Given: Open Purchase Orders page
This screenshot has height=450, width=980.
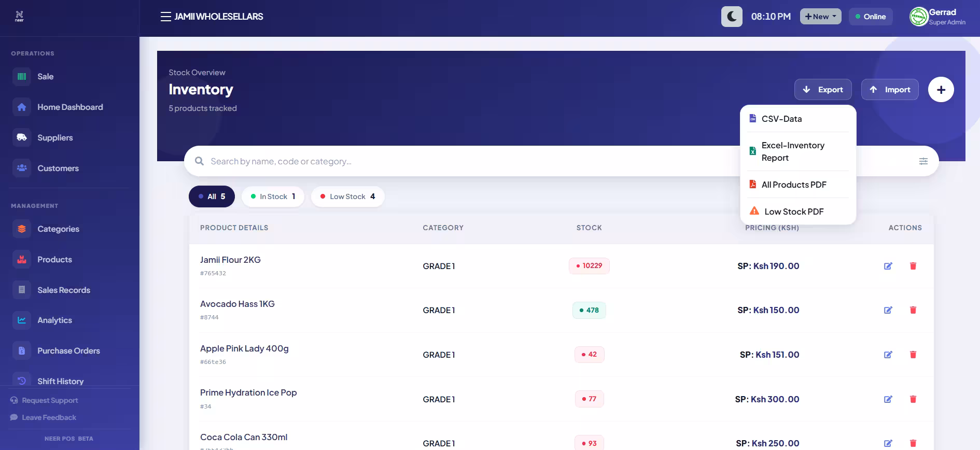Looking at the screenshot, I should [x=69, y=351].
